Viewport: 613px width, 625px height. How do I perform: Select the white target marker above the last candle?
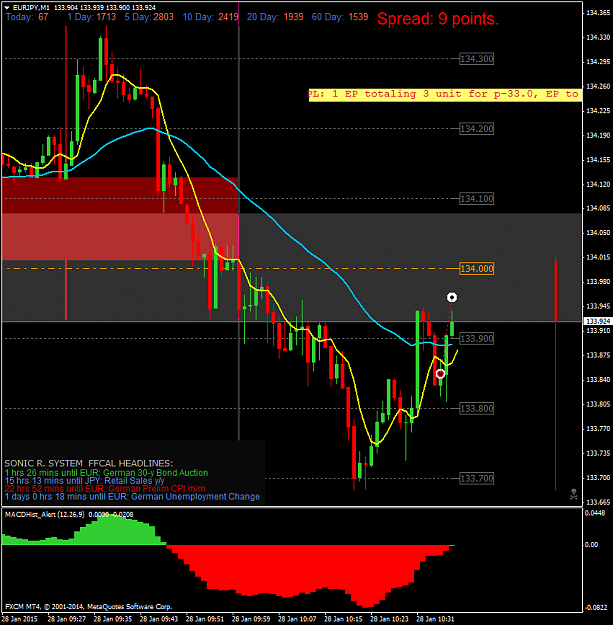[452, 297]
